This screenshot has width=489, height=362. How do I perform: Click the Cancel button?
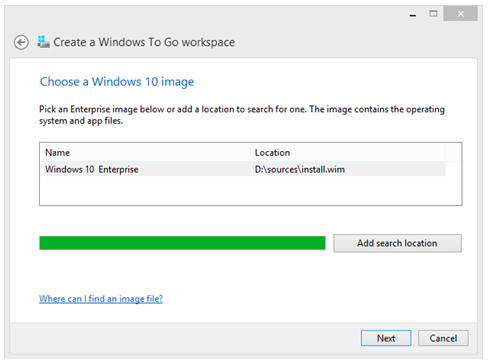point(443,338)
